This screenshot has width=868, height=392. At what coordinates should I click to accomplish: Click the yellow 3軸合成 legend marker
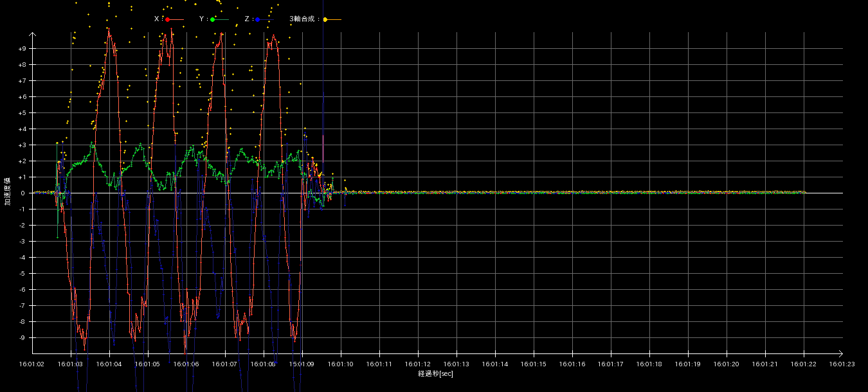point(325,20)
